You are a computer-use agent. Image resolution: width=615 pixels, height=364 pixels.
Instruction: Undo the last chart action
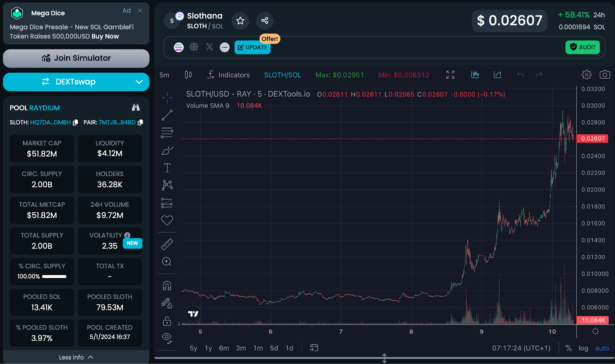click(520, 74)
